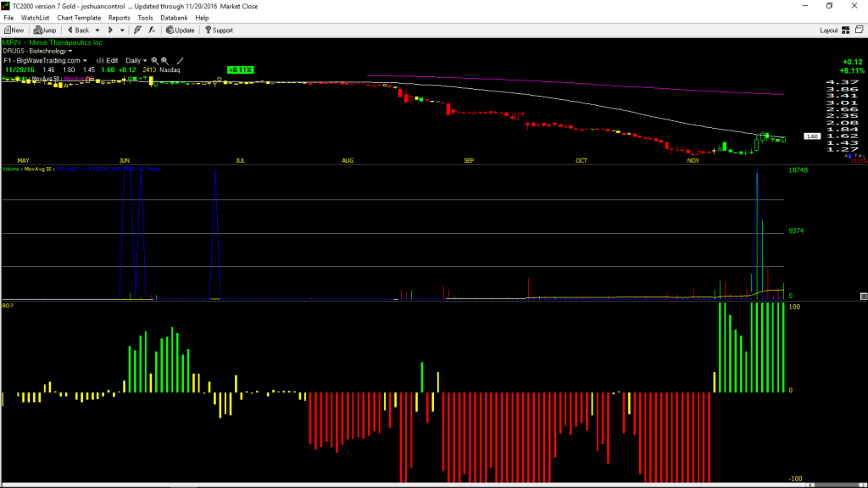Click the Volume indicator label
Viewport: 868px width, 488px height.
pos(11,169)
